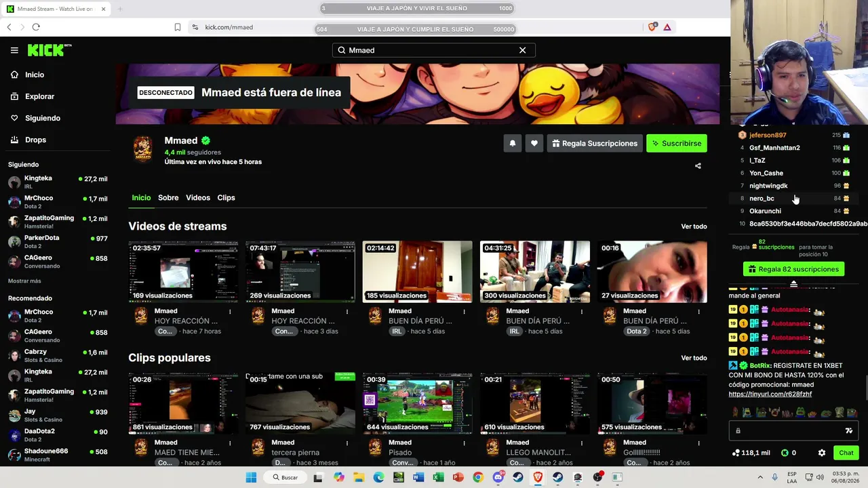Click the green Chat send button
868x488 pixels.
tap(846, 453)
